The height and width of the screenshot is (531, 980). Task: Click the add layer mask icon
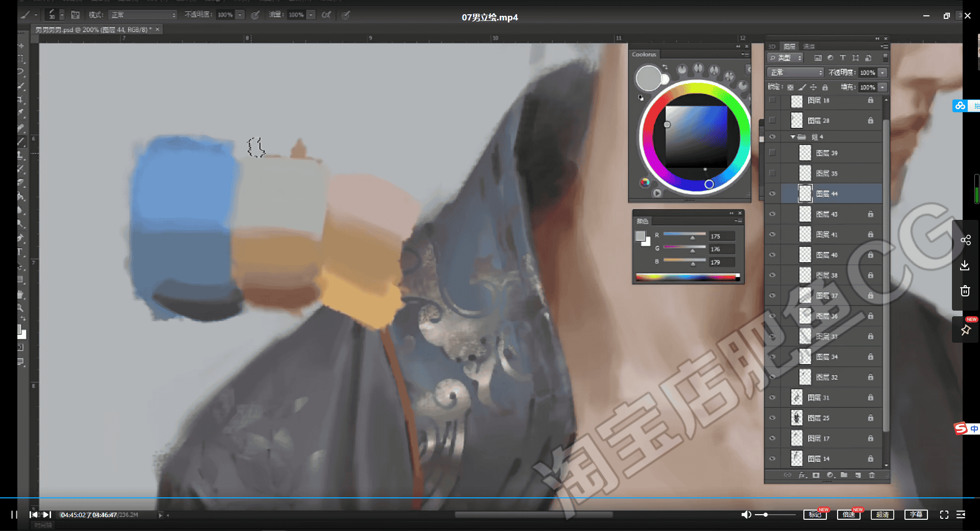pos(816,475)
